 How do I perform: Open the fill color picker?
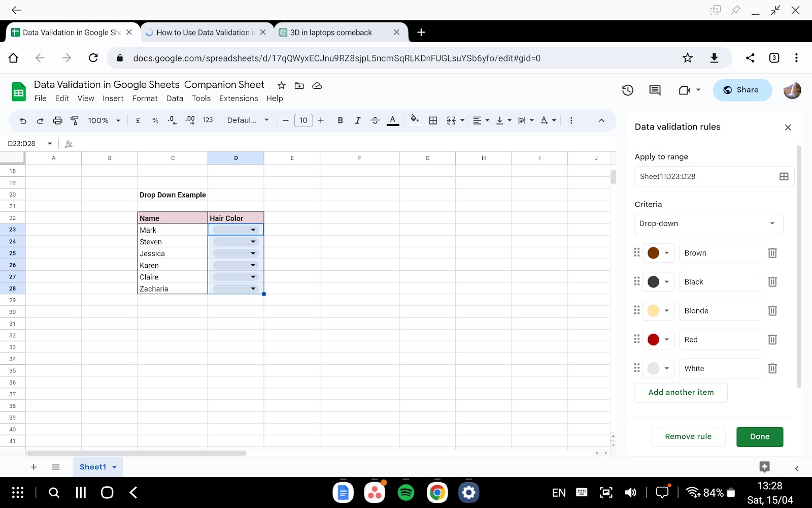(x=415, y=120)
